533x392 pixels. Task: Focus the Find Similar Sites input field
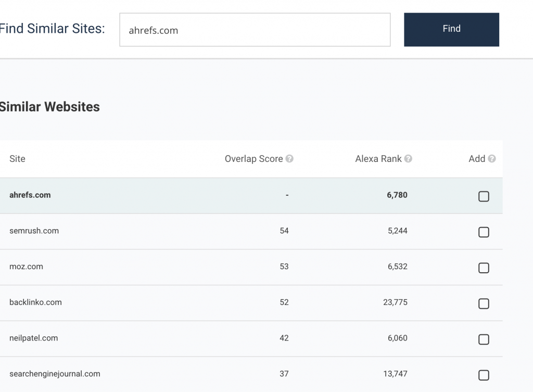(255, 30)
